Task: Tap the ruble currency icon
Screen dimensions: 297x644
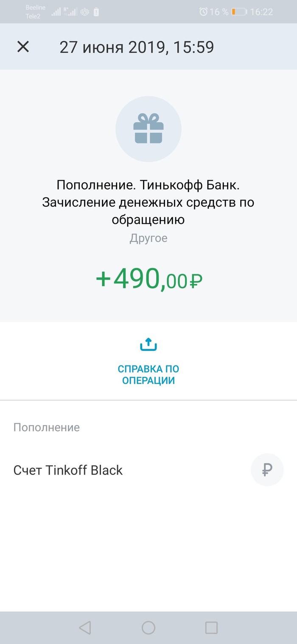Action: (267, 470)
